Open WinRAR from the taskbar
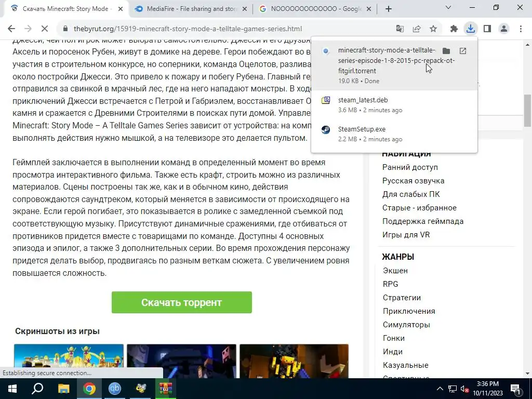This screenshot has width=532, height=399. (166, 389)
